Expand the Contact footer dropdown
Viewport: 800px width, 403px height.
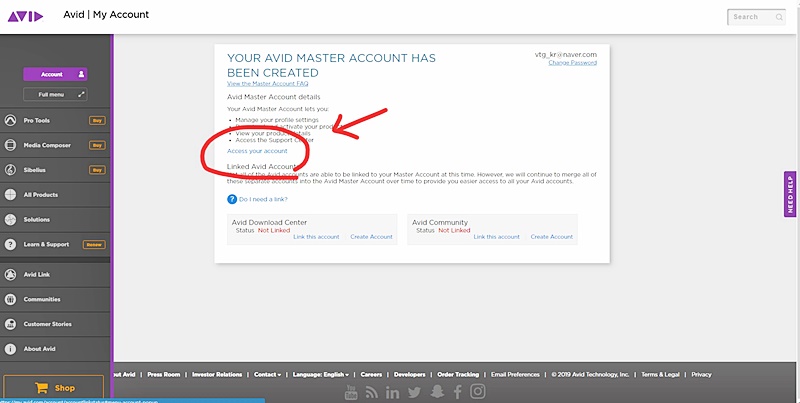pyautogui.click(x=267, y=374)
